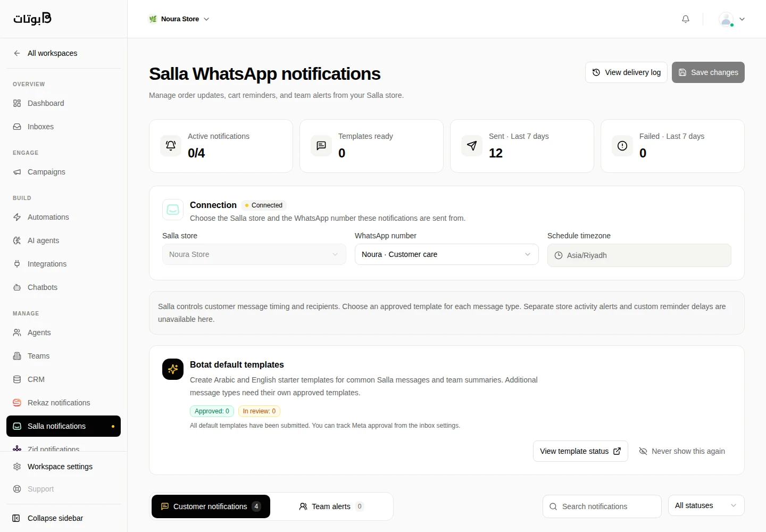This screenshot has width=766, height=532.
Task: Click the Sent last 7 days value 12
Action: click(496, 153)
